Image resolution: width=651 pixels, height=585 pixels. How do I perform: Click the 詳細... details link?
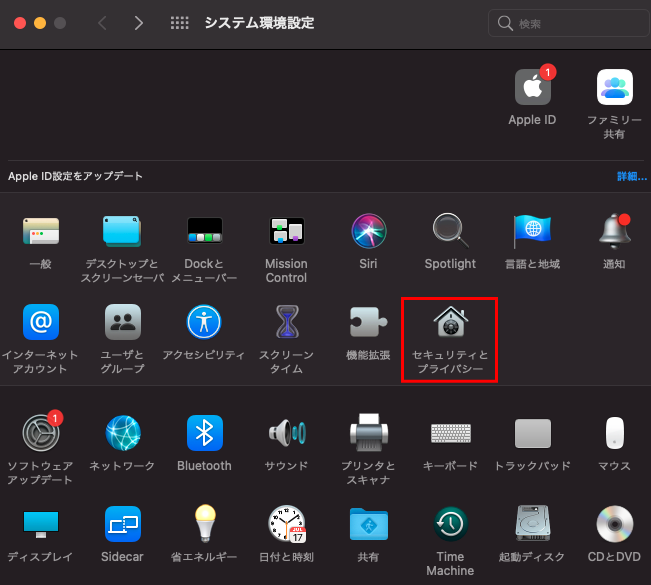(631, 176)
